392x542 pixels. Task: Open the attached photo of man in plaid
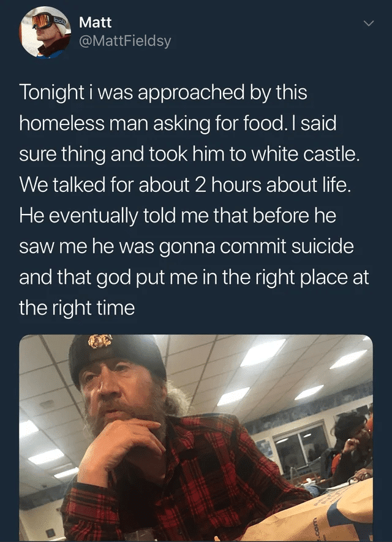pos(196,438)
